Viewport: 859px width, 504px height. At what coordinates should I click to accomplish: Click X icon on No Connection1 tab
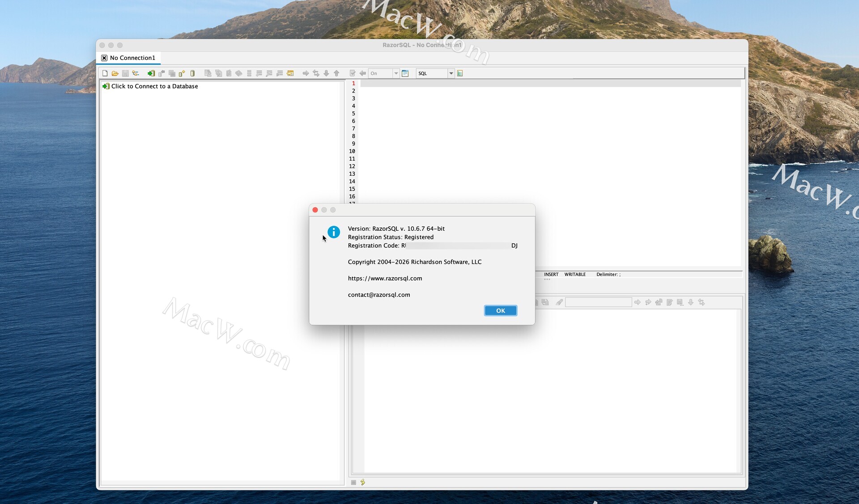click(x=104, y=58)
